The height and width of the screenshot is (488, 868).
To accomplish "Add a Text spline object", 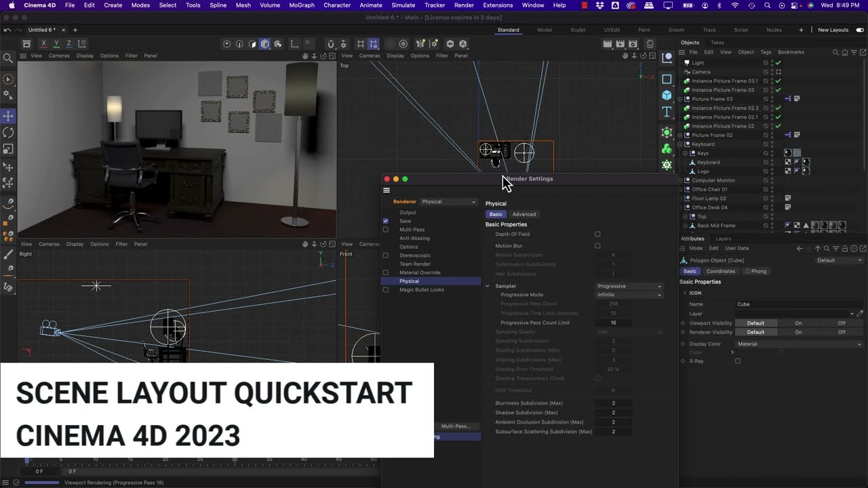I will 667,112.
